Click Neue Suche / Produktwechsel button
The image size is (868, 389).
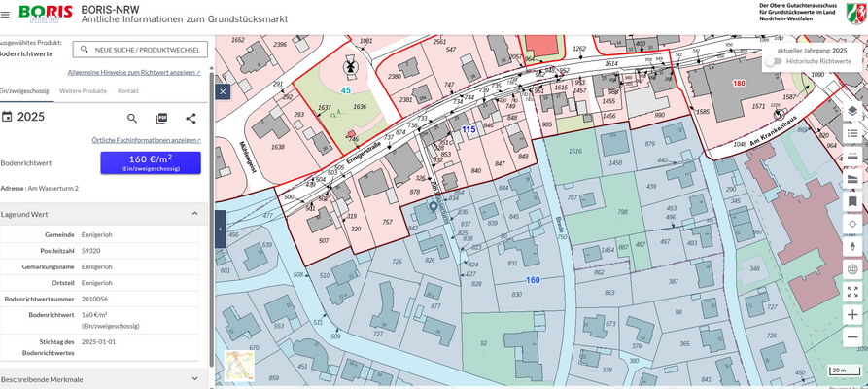tap(141, 49)
